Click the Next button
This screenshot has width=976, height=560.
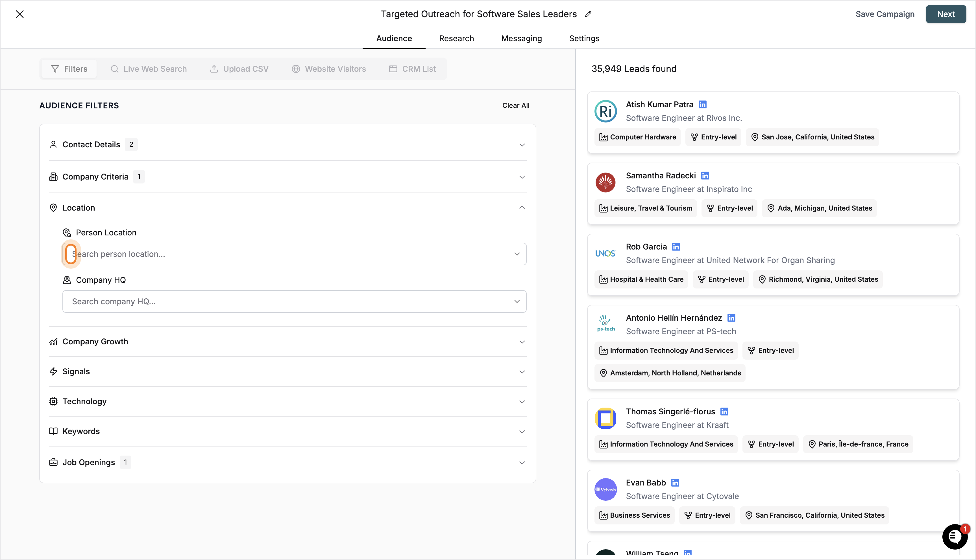click(x=946, y=14)
